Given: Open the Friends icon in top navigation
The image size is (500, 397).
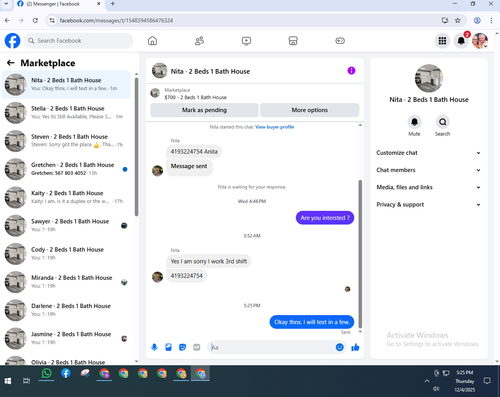Looking at the screenshot, I should coord(199,41).
